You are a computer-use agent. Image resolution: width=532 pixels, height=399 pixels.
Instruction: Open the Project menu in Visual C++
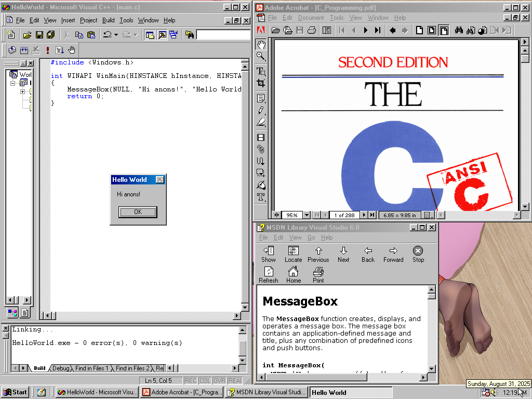coord(88,20)
